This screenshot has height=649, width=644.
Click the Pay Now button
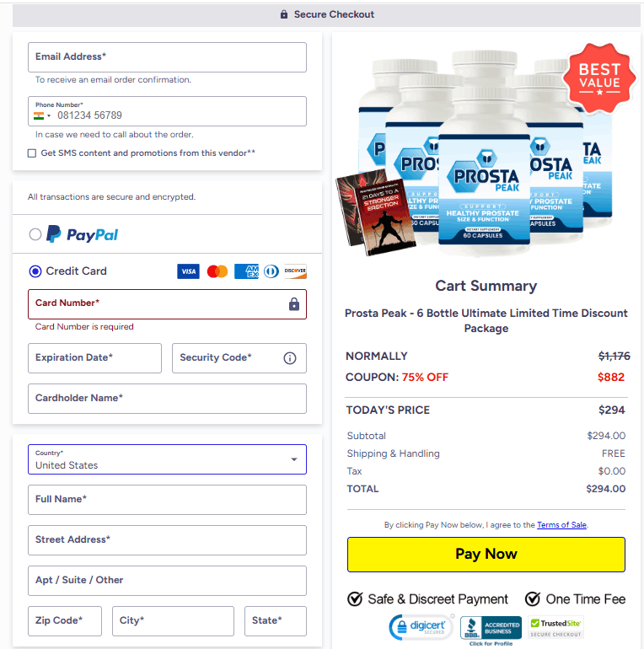point(486,555)
